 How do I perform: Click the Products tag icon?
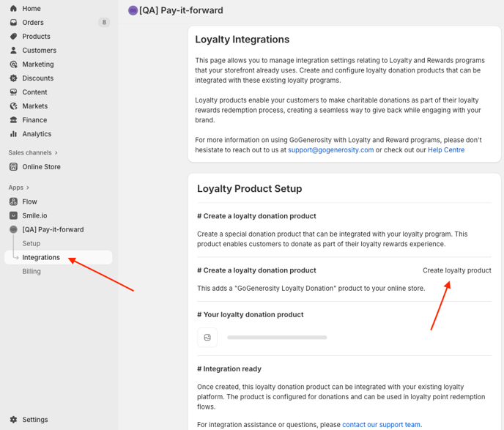pyautogui.click(x=13, y=37)
